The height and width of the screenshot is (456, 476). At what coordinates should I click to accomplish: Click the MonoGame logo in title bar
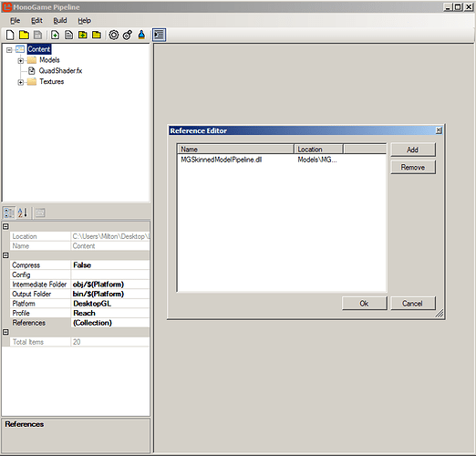(x=6, y=6)
